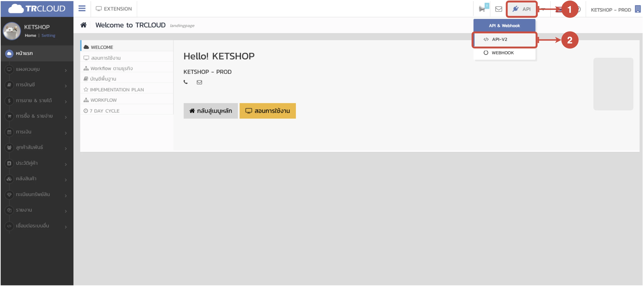Expand the รายงาน sidebar menu
644x286 pixels.
tap(37, 210)
